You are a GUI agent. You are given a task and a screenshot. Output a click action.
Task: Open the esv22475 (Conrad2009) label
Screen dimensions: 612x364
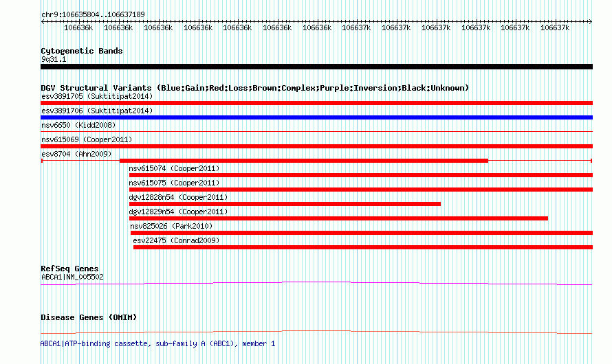pyautogui.click(x=176, y=240)
